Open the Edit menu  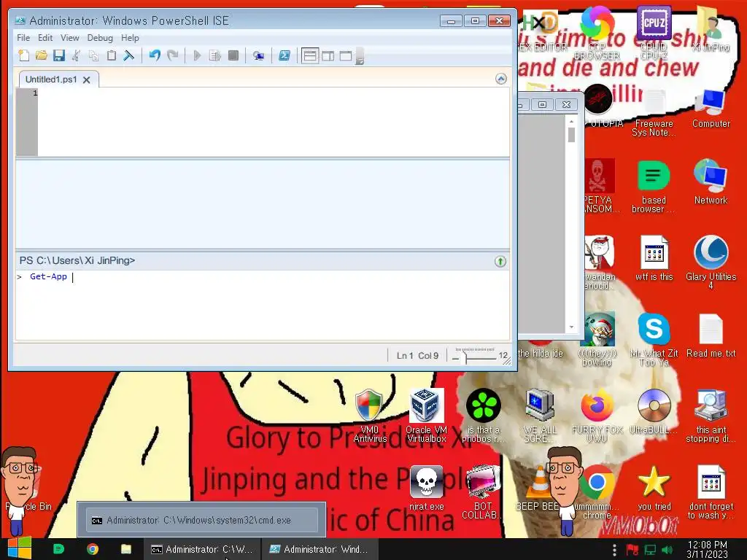pos(45,38)
